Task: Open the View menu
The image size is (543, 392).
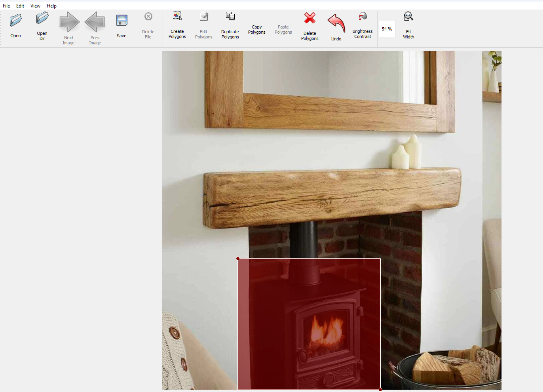Action: [35, 6]
